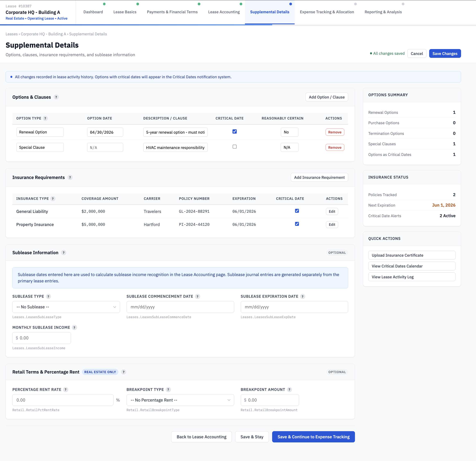Open help for BREAKPOINT TYPE field
This screenshot has width=476, height=461.
point(168,389)
